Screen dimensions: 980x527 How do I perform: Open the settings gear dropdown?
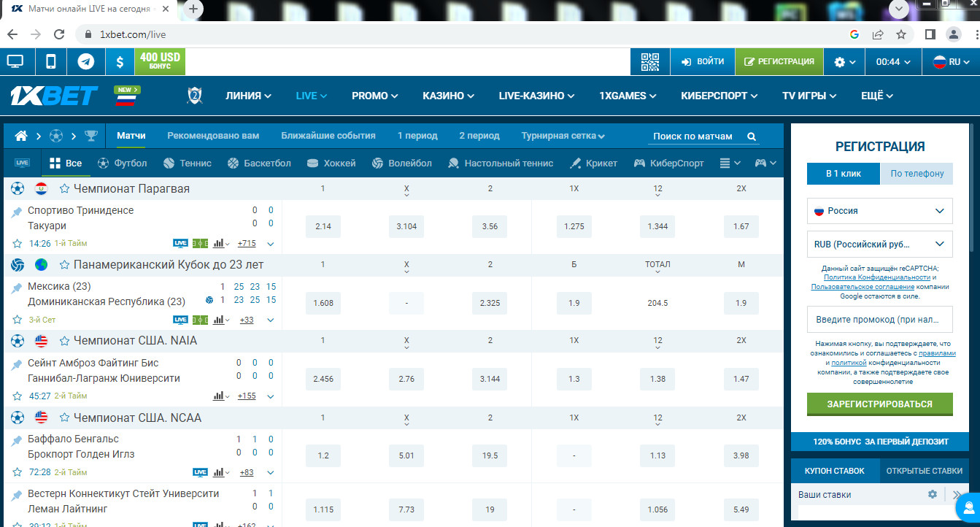click(845, 62)
